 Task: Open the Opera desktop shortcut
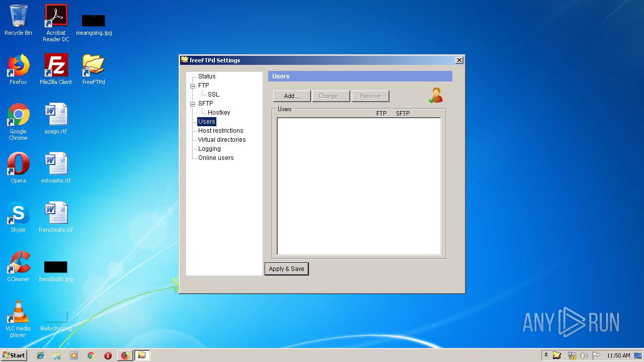point(18,168)
